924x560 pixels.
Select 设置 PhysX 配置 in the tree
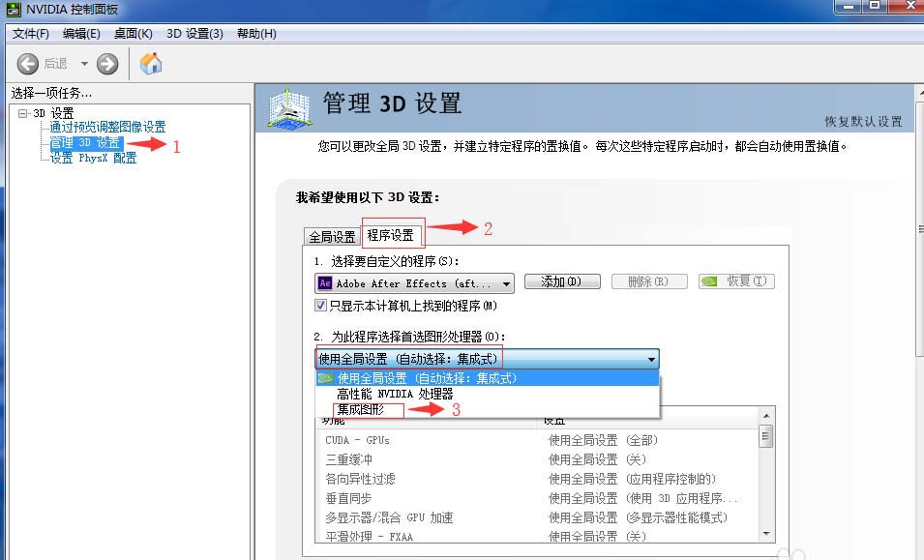click(x=93, y=158)
